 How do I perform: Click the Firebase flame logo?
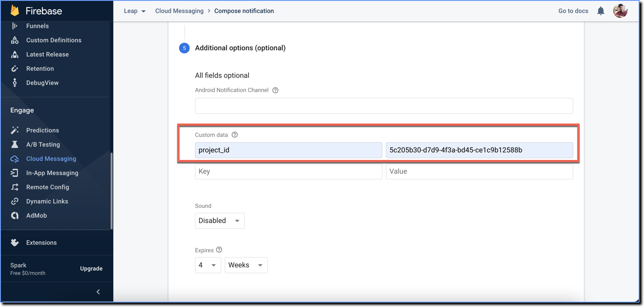tap(15, 11)
